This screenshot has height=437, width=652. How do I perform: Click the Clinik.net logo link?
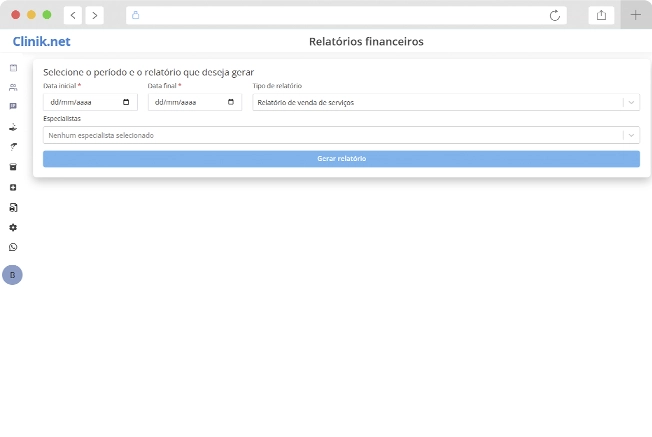pos(41,42)
